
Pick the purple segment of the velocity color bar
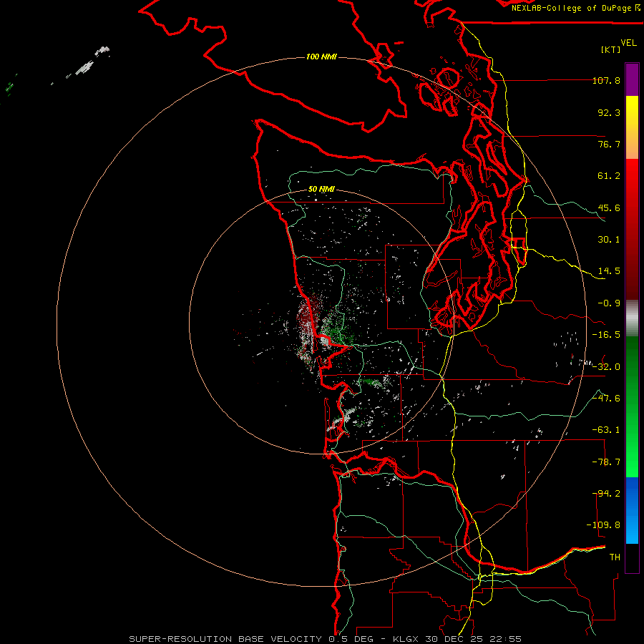coord(632,79)
